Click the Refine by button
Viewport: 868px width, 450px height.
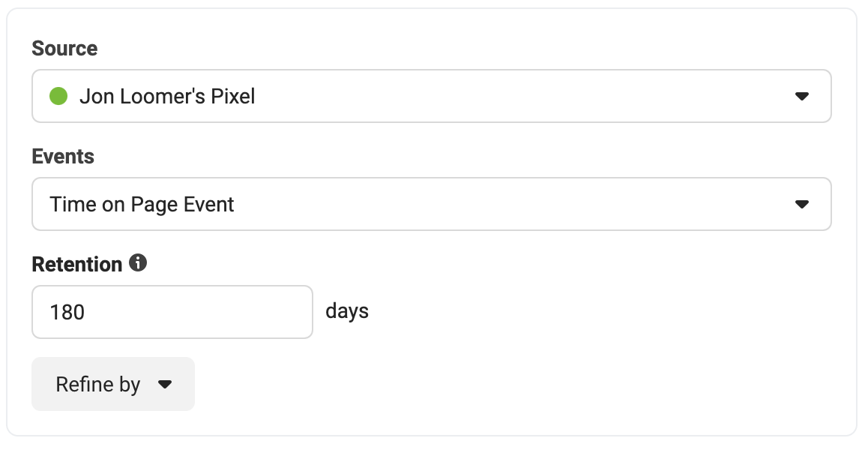tap(113, 384)
